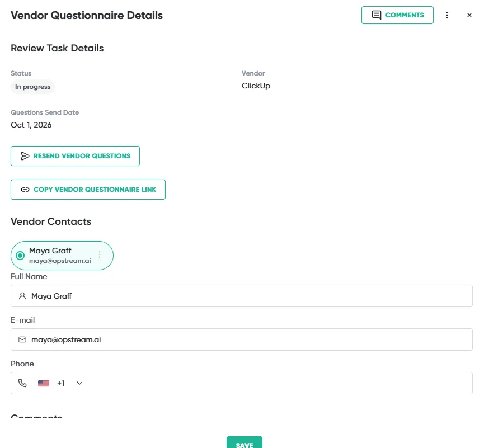Click the US flag country selector
Screen dimensions: 489x448
pyautogui.click(x=44, y=383)
